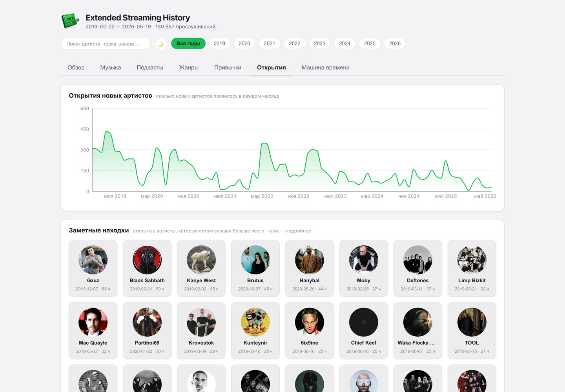Click Kanye West's goat avatar
Screen dimensions: 565x392
click(x=201, y=260)
